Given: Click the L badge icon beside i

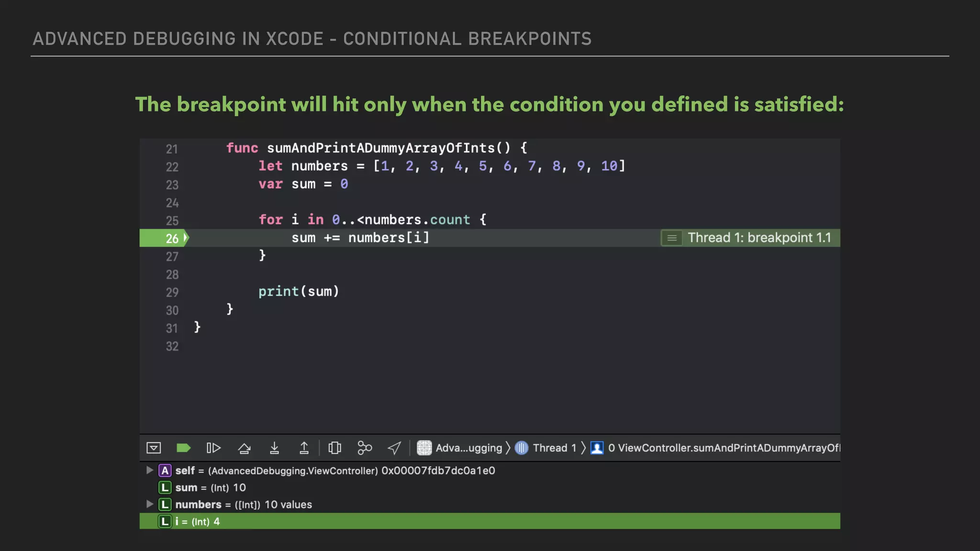Looking at the screenshot, I should click(x=165, y=521).
